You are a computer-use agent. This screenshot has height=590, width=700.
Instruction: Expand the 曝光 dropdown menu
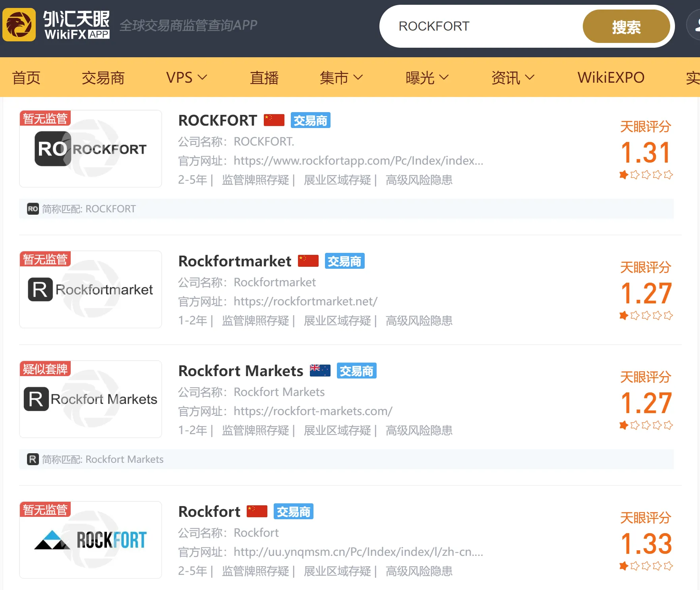point(427,77)
